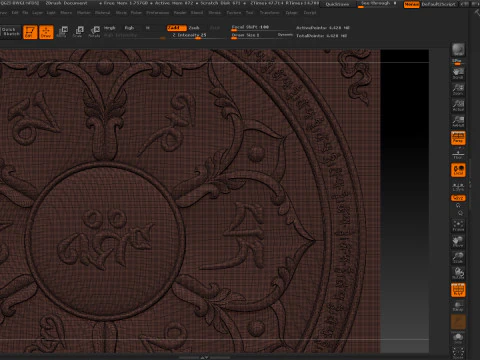Click the Actual size icon
Image resolution: width=480 pixels, height=360 pixels.
[x=458, y=105]
